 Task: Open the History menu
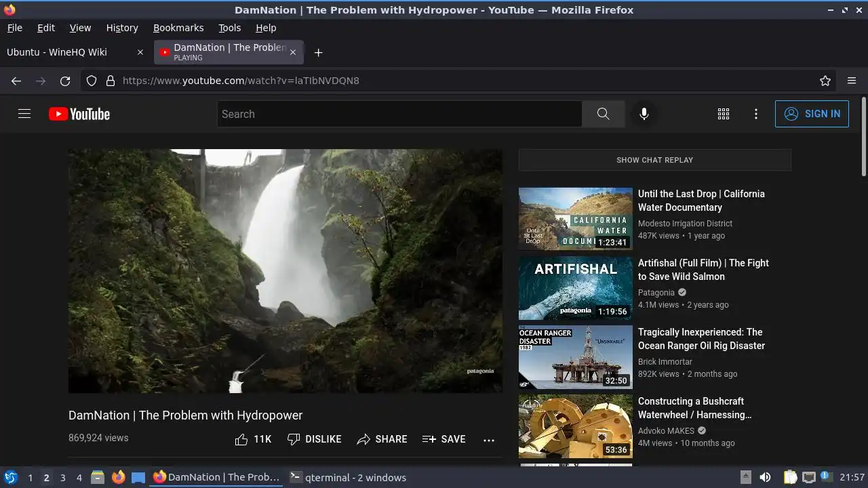(122, 28)
